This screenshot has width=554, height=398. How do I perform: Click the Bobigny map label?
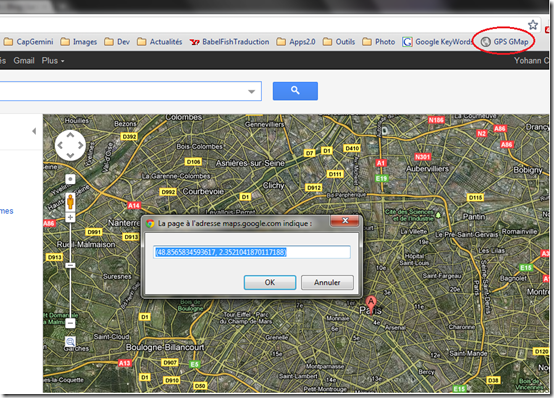(528, 170)
